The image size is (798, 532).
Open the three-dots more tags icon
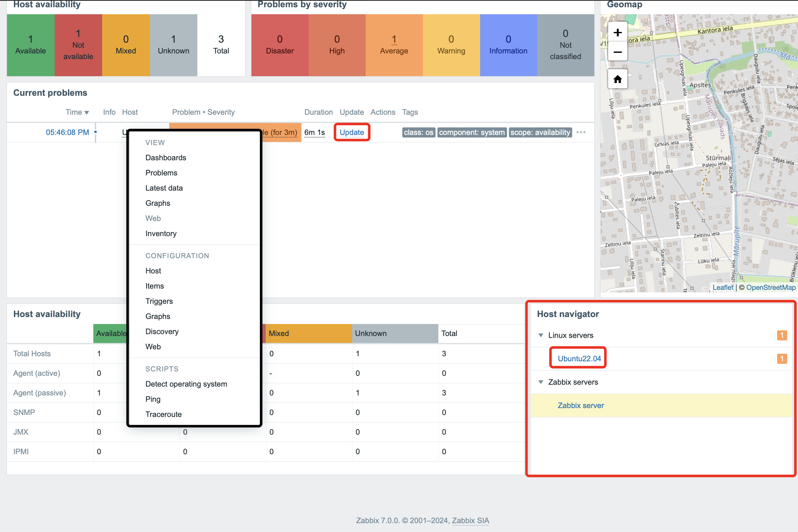click(581, 132)
